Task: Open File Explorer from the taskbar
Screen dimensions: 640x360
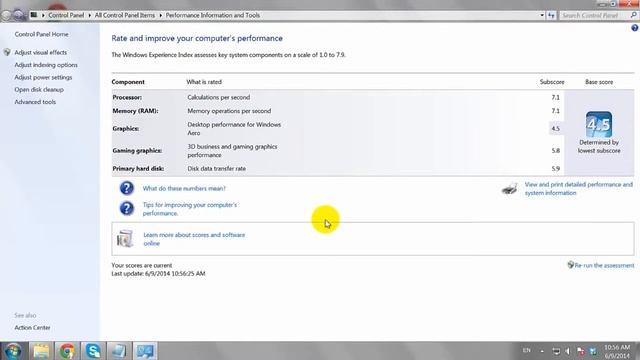Action: click(x=41, y=351)
